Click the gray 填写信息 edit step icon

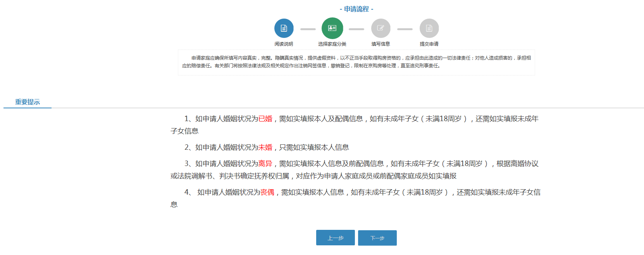pos(381,28)
